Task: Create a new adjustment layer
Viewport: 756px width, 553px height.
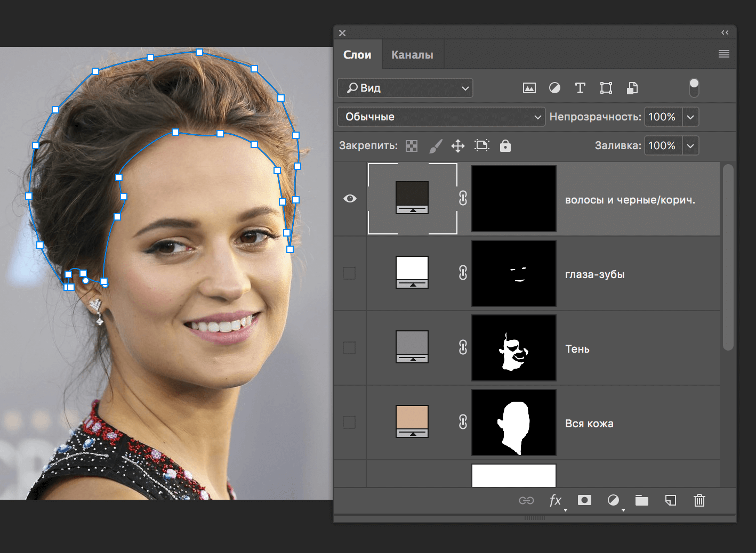Action: tap(613, 500)
